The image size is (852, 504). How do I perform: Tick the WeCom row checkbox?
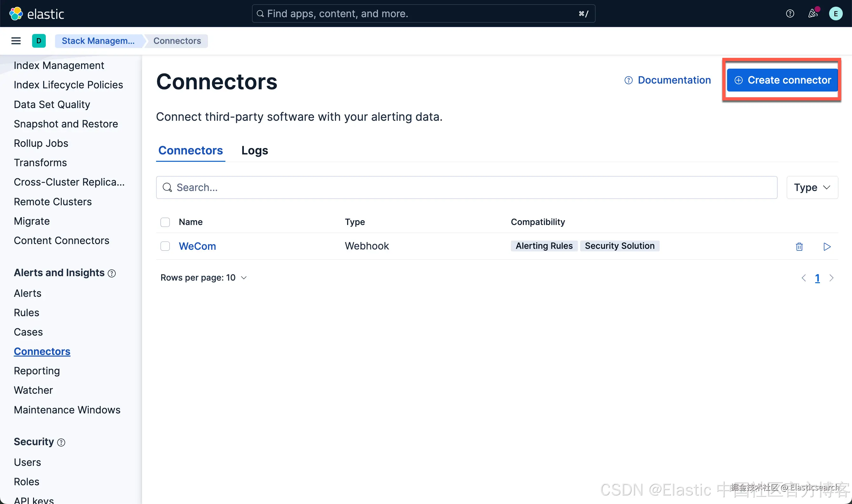(x=165, y=246)
